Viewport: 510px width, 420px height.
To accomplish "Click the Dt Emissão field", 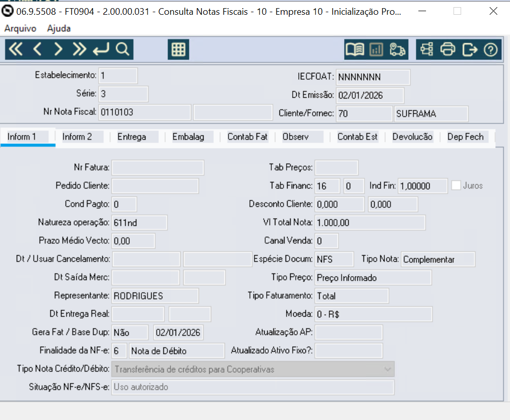I will click(x=370, y=95).
